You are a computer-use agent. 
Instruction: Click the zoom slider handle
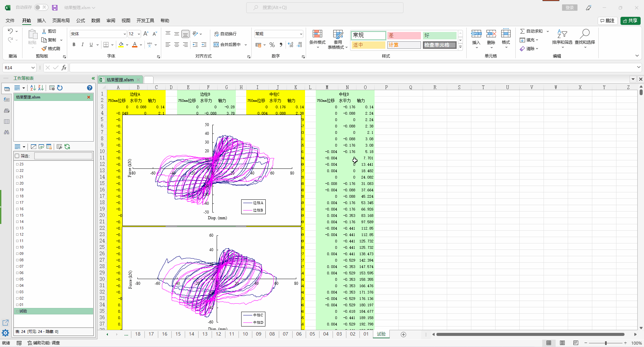606,343
